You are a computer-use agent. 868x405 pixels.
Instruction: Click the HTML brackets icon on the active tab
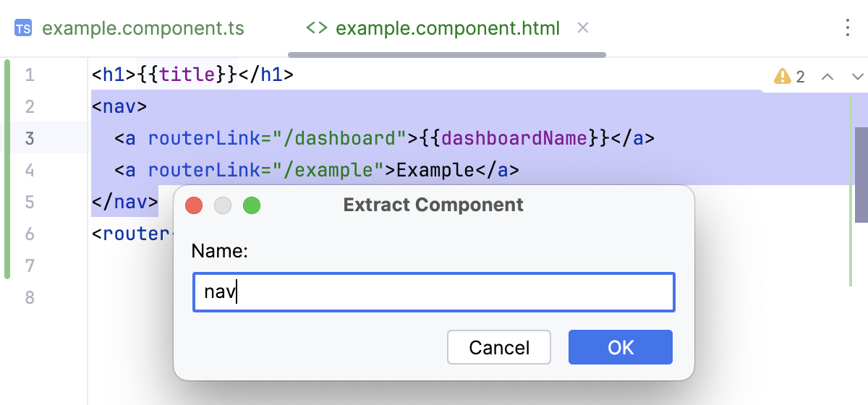click(317, 28)
